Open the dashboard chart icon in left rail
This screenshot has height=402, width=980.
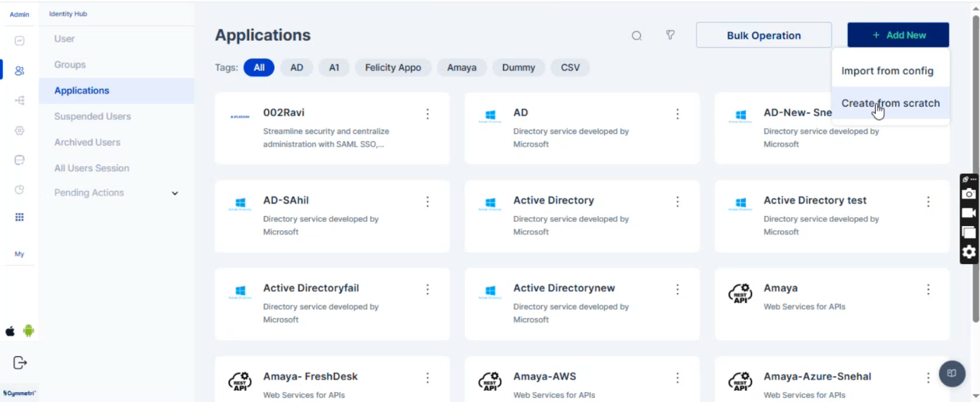(20, 41)
